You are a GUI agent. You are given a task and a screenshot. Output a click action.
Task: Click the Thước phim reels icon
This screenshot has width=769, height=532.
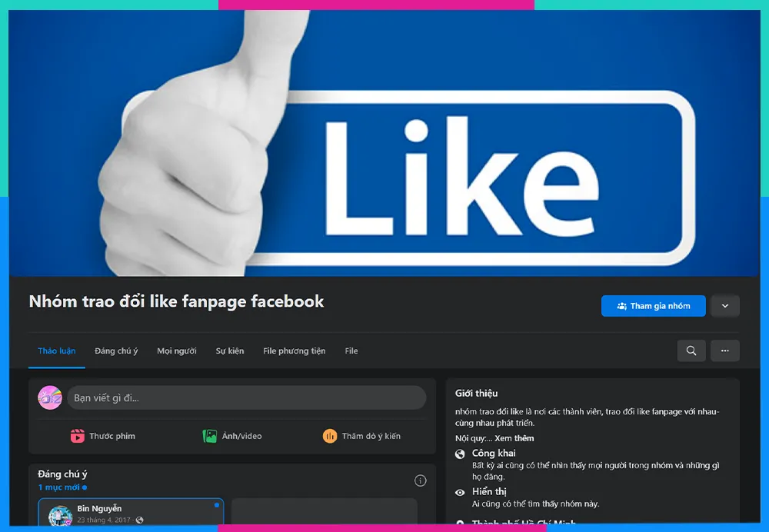click(78, 436)
